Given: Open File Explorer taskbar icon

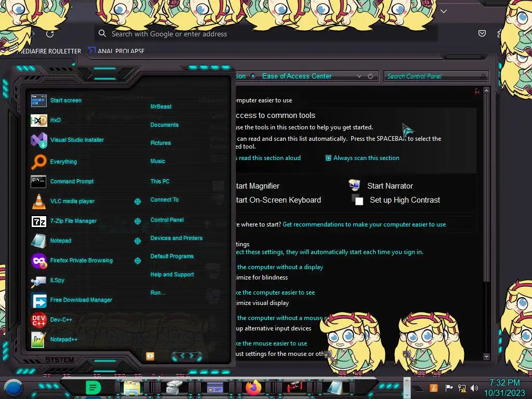Looking at the screenshot, I should (x=132, y=388).
